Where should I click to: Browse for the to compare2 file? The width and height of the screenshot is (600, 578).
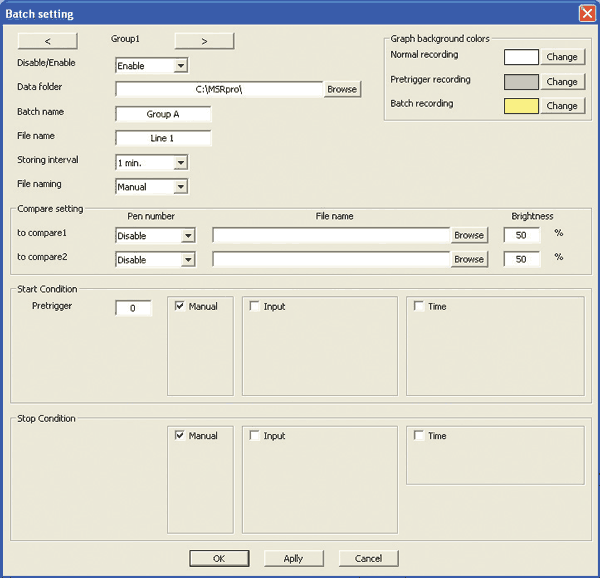click(469, 259)
